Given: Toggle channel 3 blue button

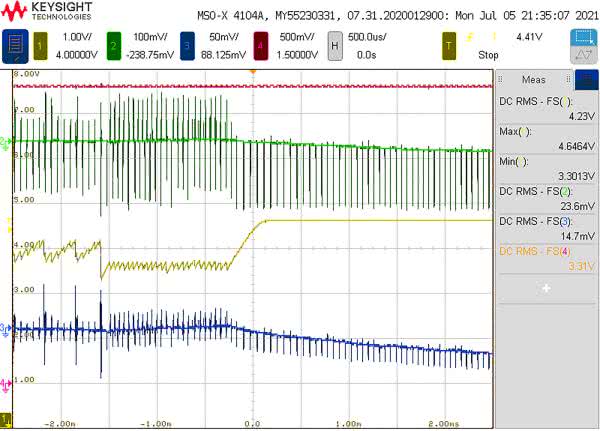Looking at the screenshot, I should 184,44.
